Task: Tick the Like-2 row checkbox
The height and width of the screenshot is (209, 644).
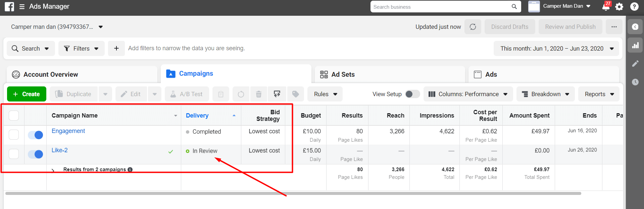Action: (14, 154)
